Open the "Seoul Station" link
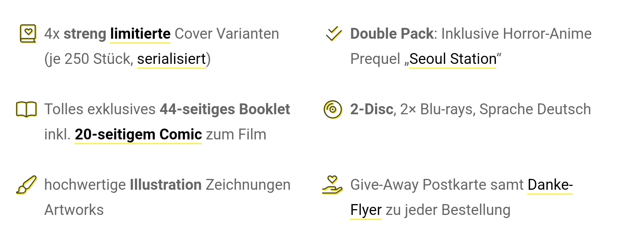Screen dimensions: 644x237 [453, 59]
